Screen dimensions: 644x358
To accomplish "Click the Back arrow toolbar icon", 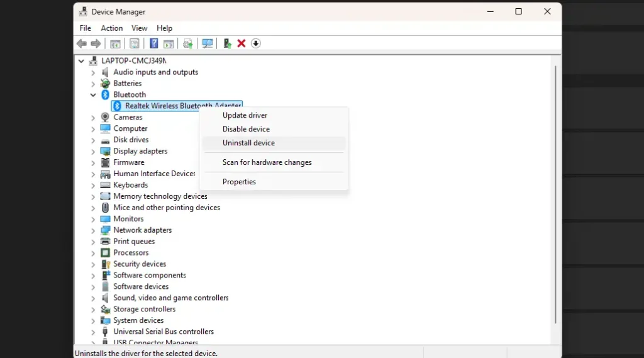I will click(82, 43).
